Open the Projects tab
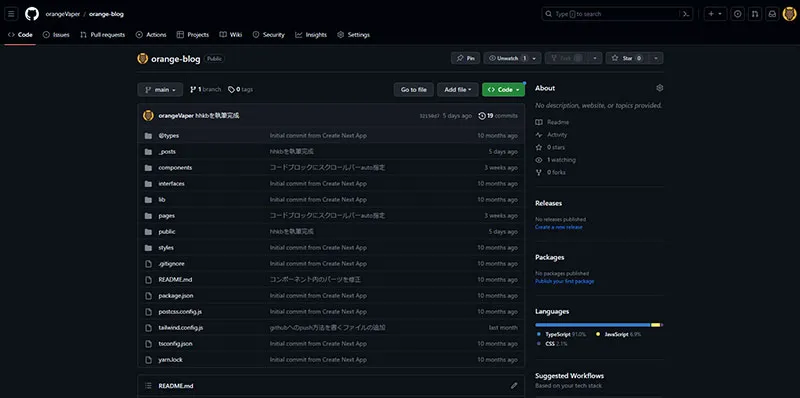800x398 pixels. 193,35
